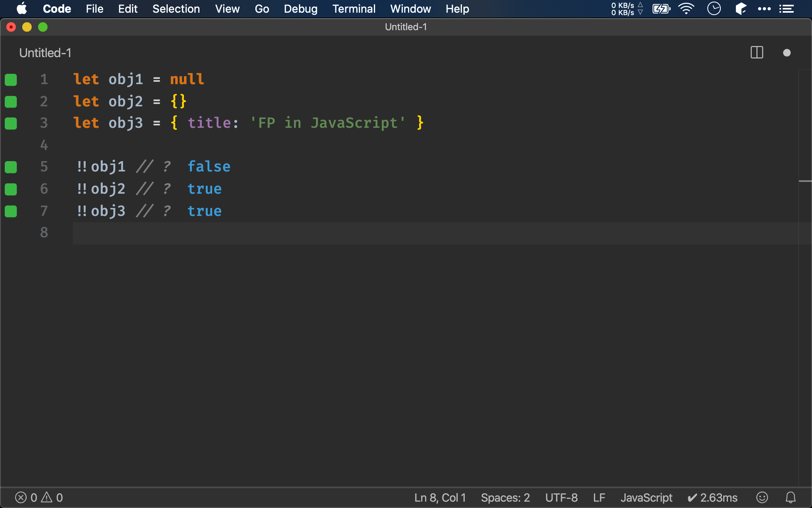The width and height of the screenshot is (812, 508).
Task: Click green coverage marker on line 1
Action: 11,80
